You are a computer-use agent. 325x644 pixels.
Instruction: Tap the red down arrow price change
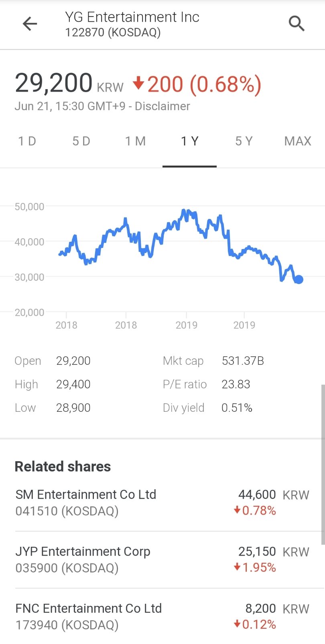138,83
